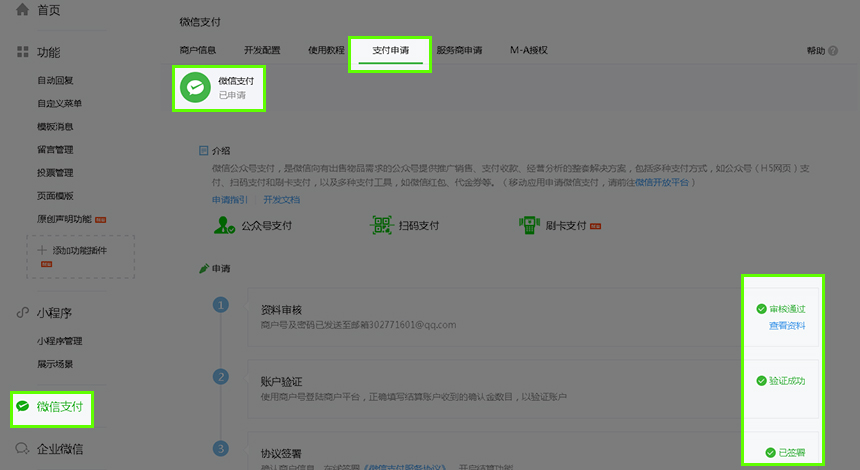Switch to the M-A授权 tab

(529, 50)
